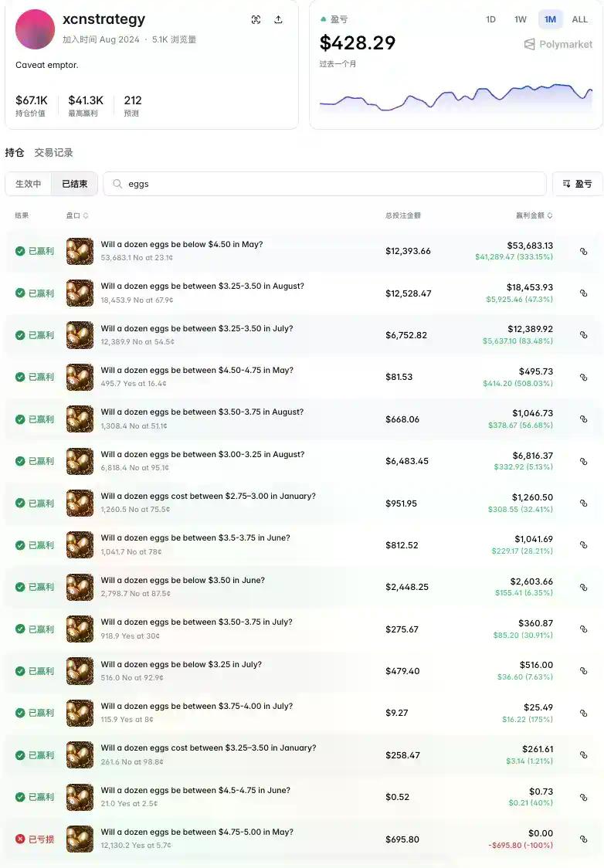Switch to the 交易记录 tab
604x868 pixels.
[54, 152]
